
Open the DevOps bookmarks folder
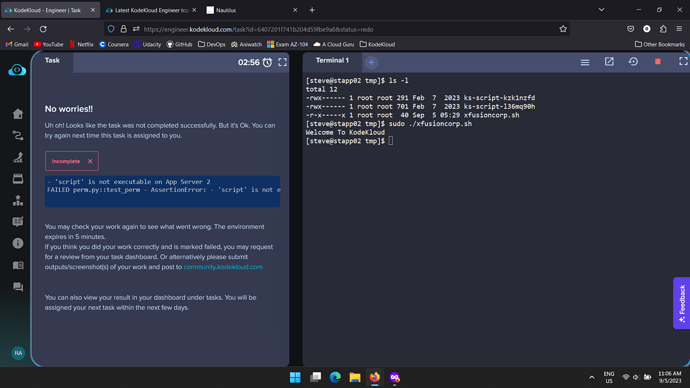click(x=212, y=44)
